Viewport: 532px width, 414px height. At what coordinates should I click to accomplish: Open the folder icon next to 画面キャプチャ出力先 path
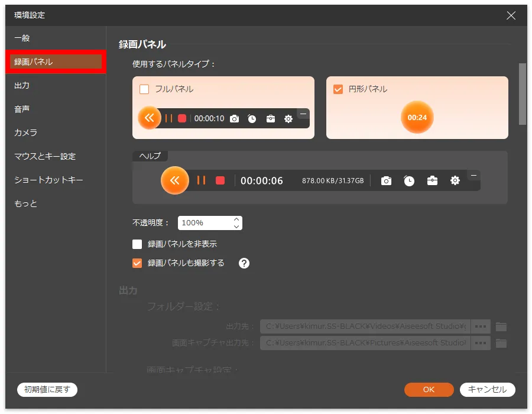click(x=501, y=343)
